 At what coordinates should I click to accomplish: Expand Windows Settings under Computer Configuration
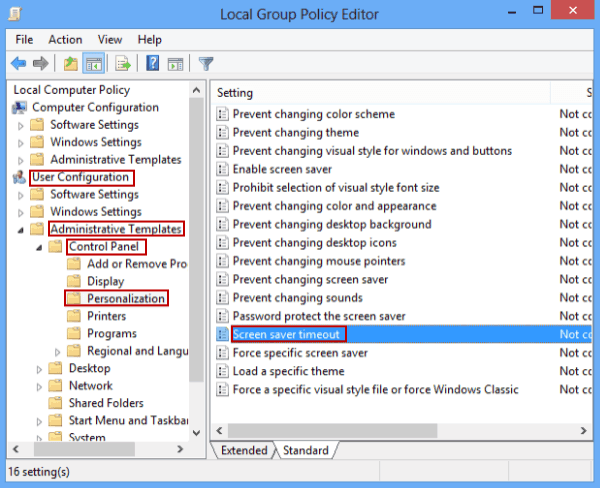click(21, 143)
